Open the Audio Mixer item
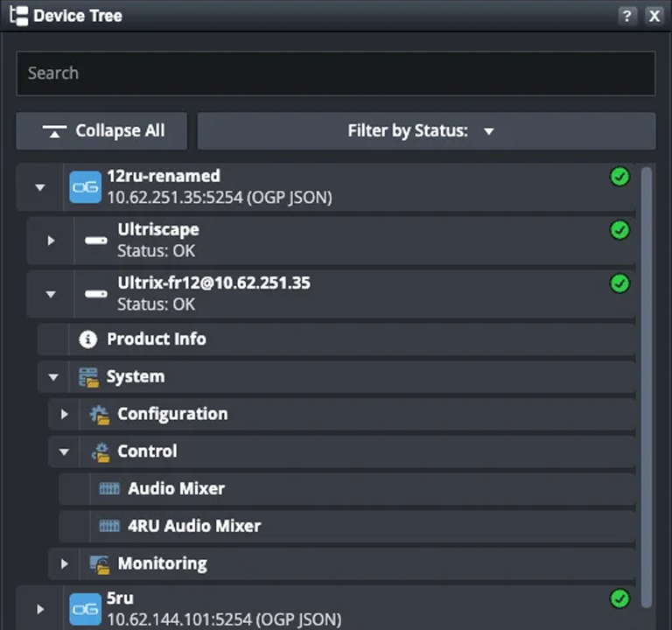Image resolution: width=672 pixels, height=630 pixels. click(347, 489)
